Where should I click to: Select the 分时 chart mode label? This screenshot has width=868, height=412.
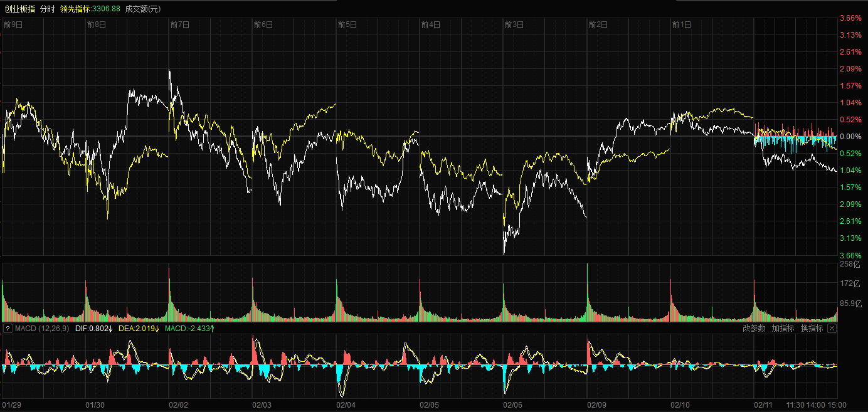(47, 9)
